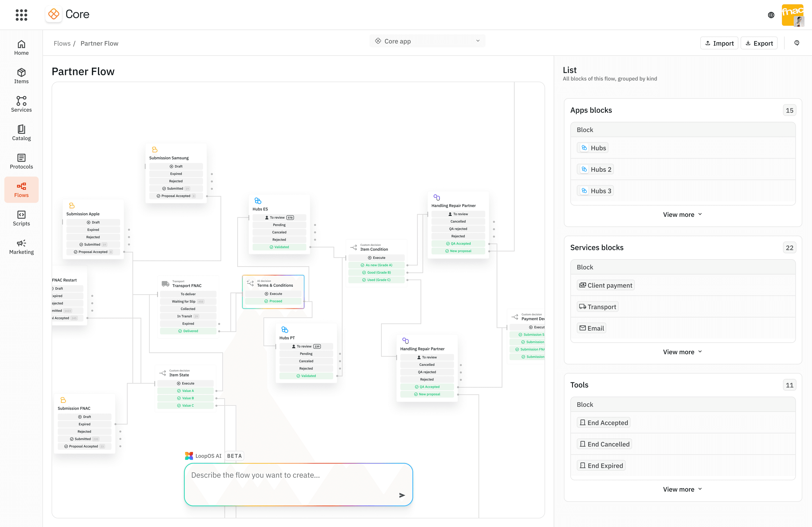The width and height of the screenshot is (812, 527).
Task: Open Items in the sidebar
Action: [x=22, y=76]
